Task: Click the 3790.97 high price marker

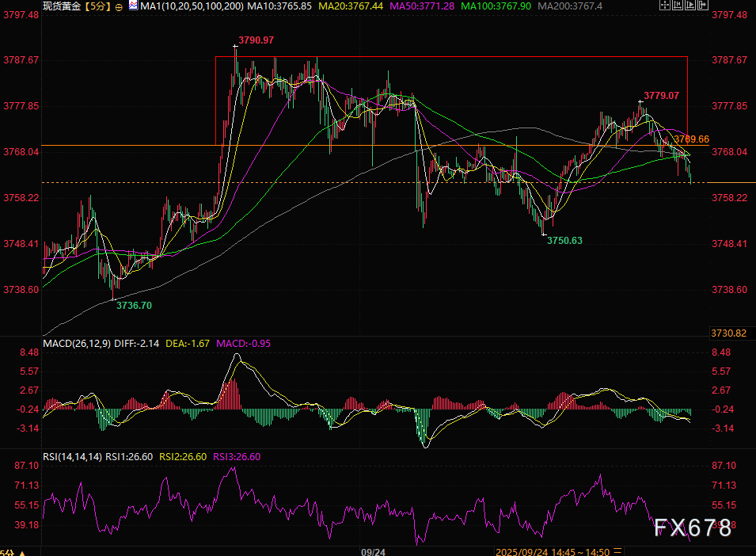Action: pyautogui.click(x=256, y=40)
